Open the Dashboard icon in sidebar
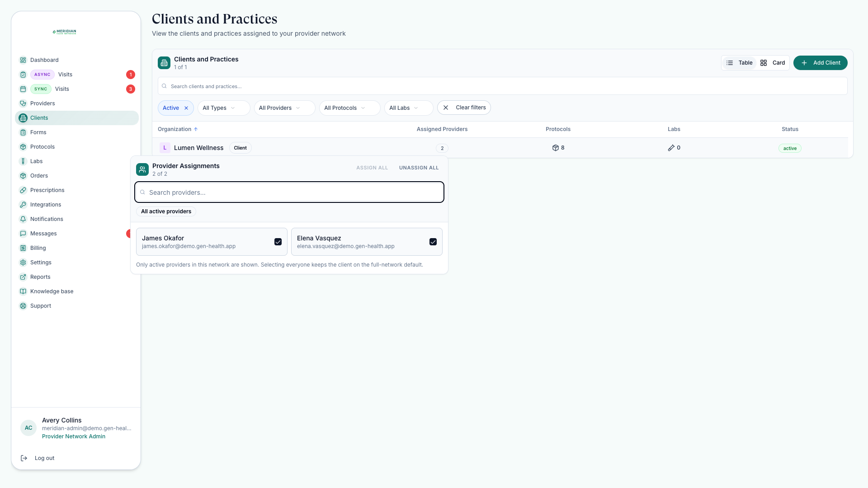This screenshot has height=488, width=868. pos(23,60)
